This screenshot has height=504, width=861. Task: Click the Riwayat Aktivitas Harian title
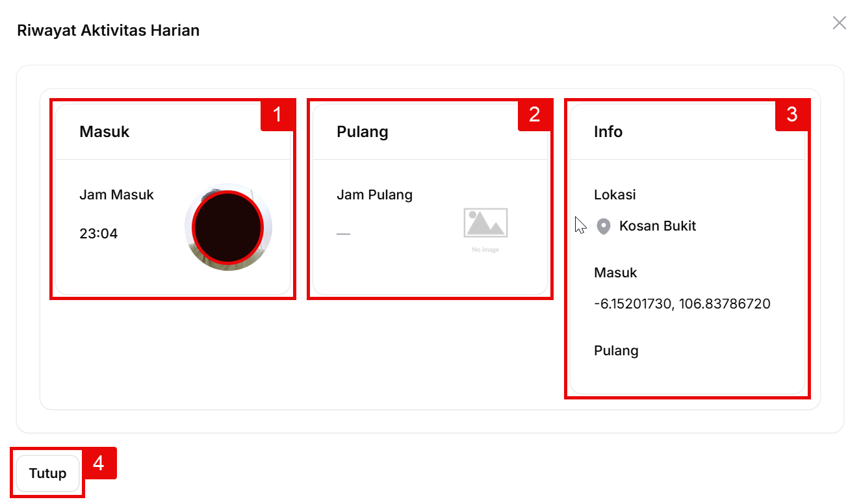tap(108, 31)
